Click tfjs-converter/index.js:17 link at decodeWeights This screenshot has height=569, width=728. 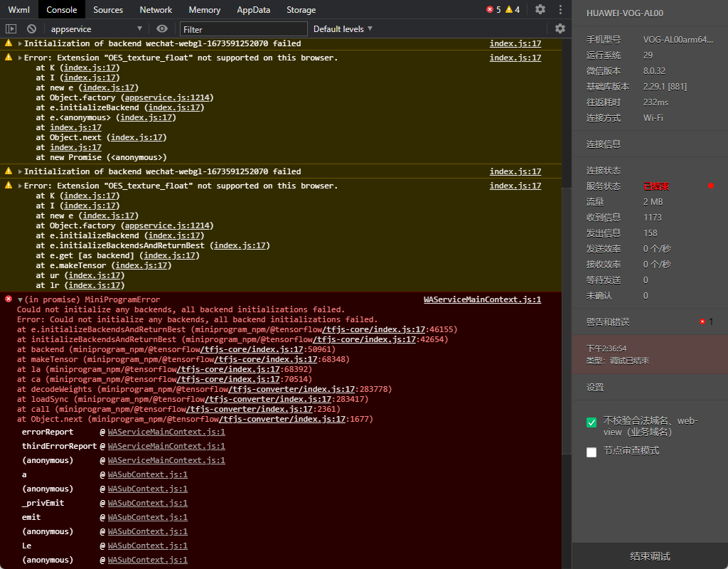tap(291, 389)
